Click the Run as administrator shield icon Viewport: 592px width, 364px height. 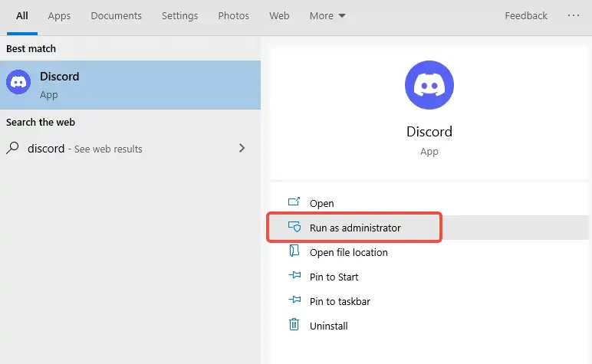(294, 226)
